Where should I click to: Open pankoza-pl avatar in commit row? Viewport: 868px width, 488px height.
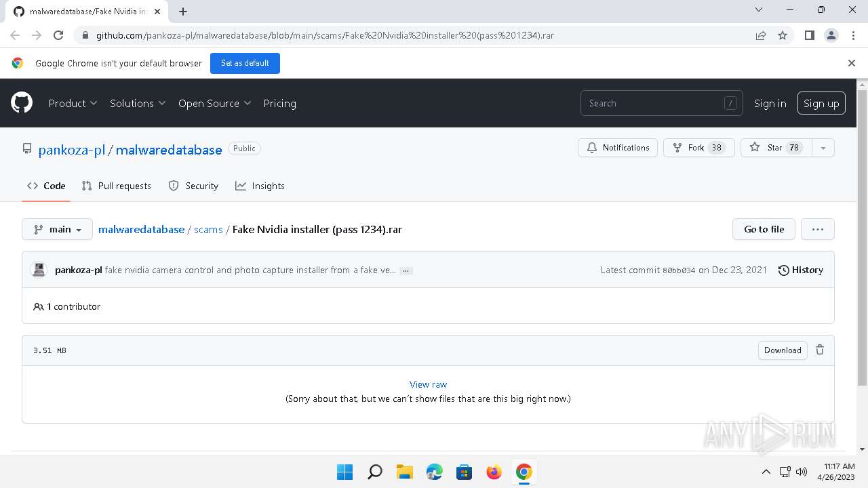[x=39, y=270]
